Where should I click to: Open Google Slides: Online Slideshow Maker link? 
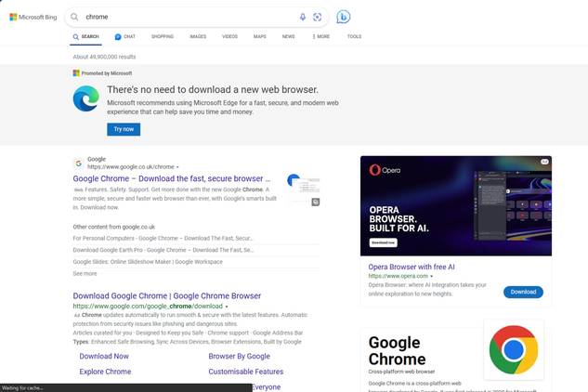coord(148,262)
